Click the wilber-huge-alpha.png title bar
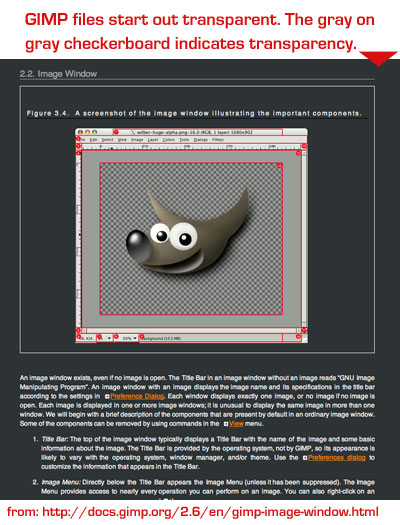 click(191, 132)
